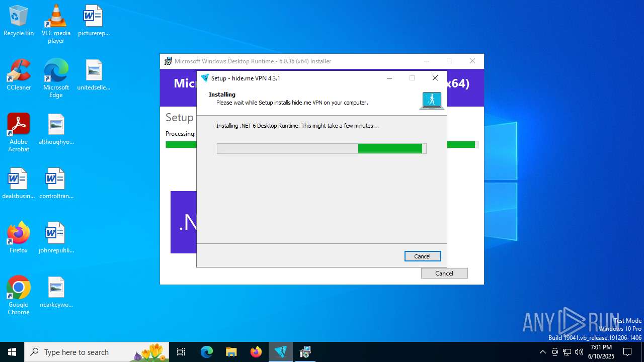Open the network status tray icon

567,352
